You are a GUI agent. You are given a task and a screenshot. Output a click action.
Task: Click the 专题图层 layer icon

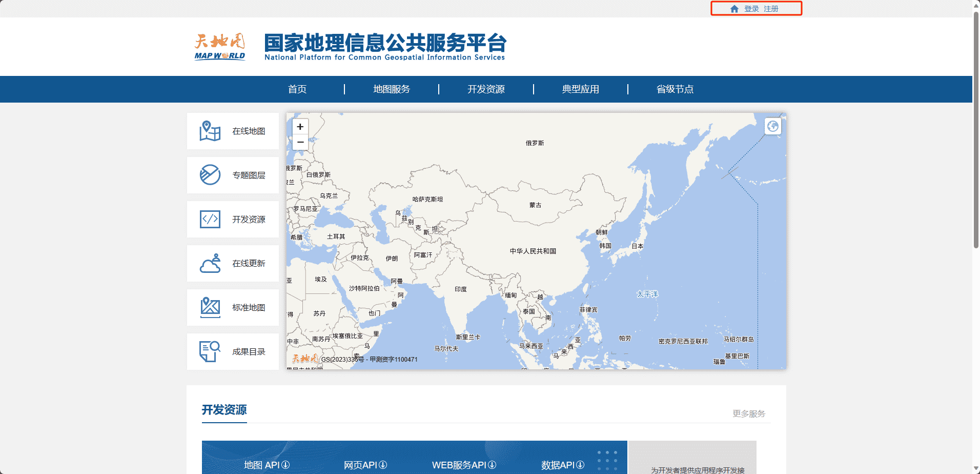pyautogui.click(x=210, y=175)
